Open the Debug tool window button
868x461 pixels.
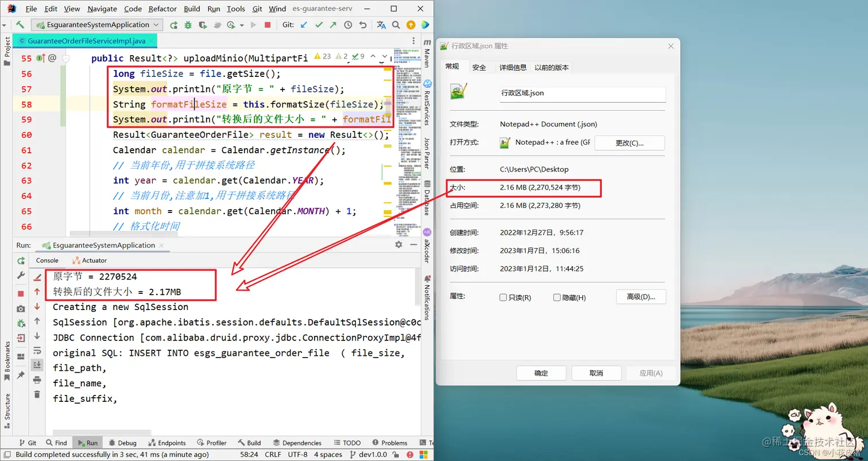click(122, 443)
